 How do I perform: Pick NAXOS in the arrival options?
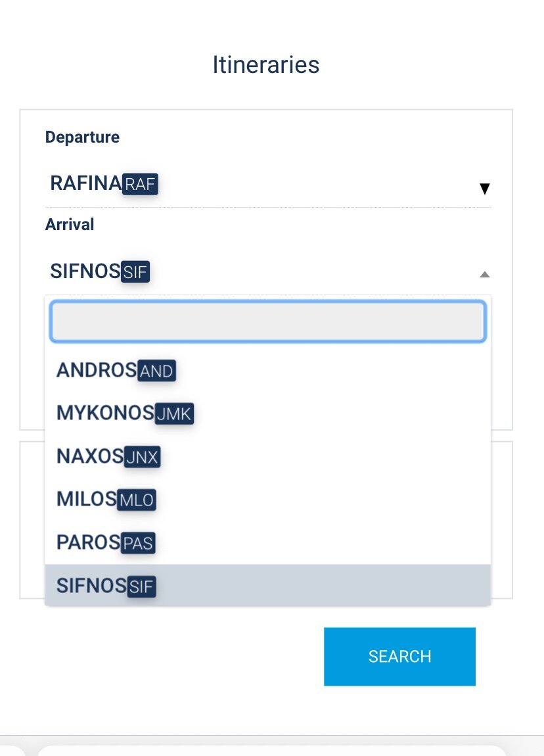point(89,456)
